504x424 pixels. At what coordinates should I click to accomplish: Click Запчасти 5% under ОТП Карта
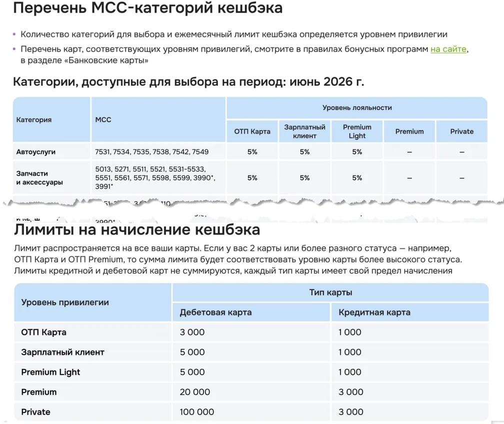click(x=252, y=178)
